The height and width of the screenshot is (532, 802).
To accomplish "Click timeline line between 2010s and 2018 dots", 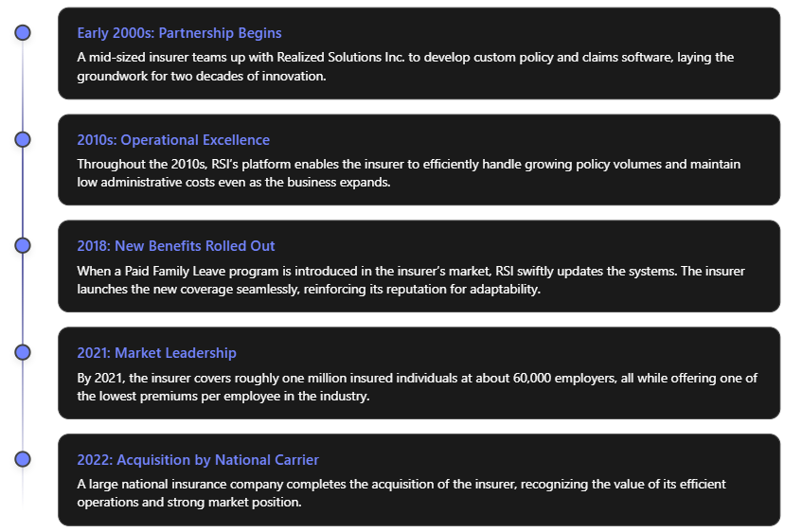I will [23, 192].
